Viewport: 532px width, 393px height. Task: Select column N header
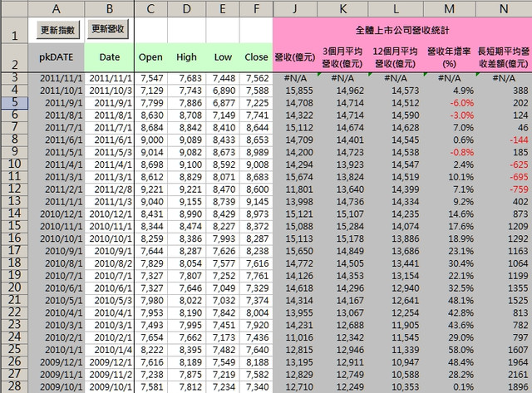pyautogui.click(x=504, y=8)
